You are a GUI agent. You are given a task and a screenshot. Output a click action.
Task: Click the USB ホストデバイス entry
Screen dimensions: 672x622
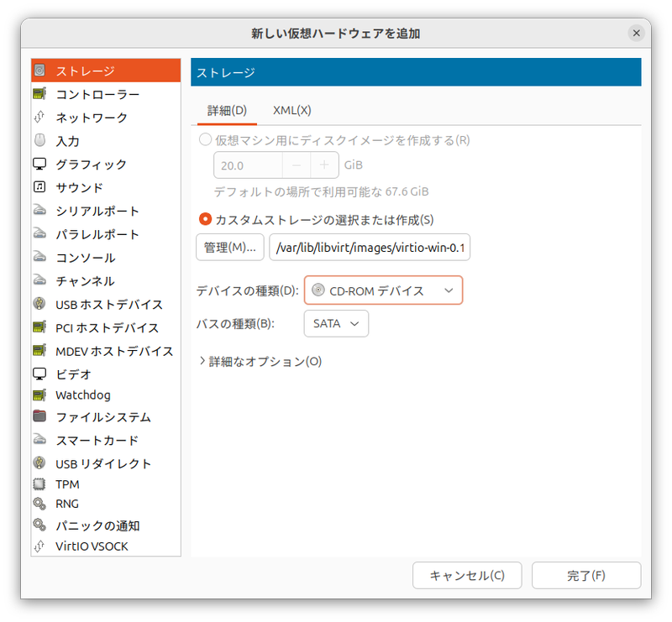pos(100,305)
